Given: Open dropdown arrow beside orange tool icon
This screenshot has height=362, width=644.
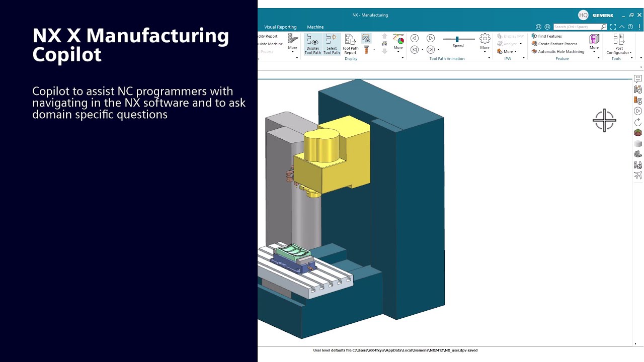Looking at the screenshot, I should [x=374, y=49].
